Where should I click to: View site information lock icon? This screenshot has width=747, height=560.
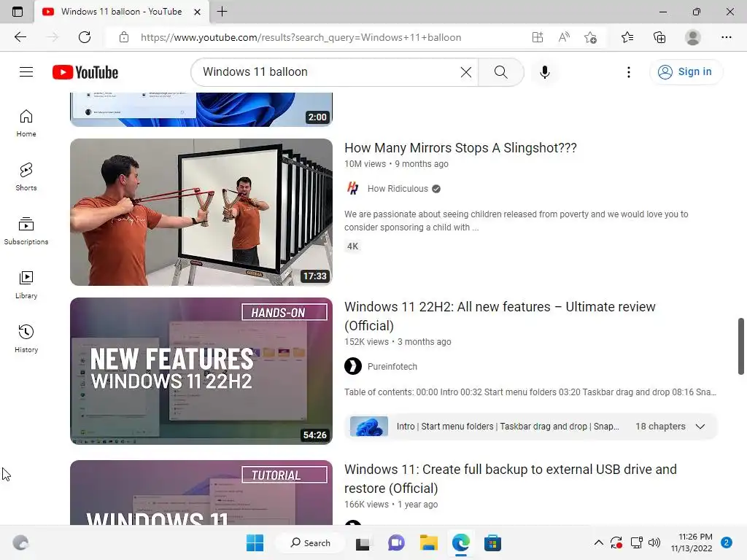pos(124,37)
